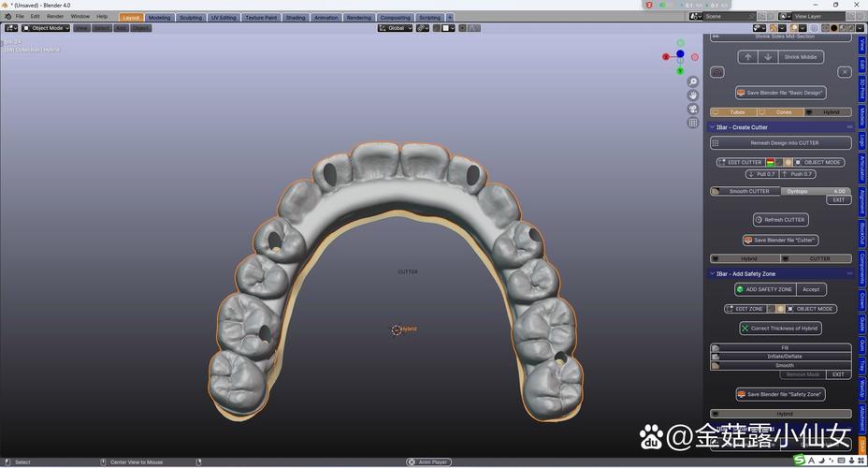Screen dimensions: 868x468
Task: Adjust the Dyntopo value slider
Action: (x=817, y=191)
